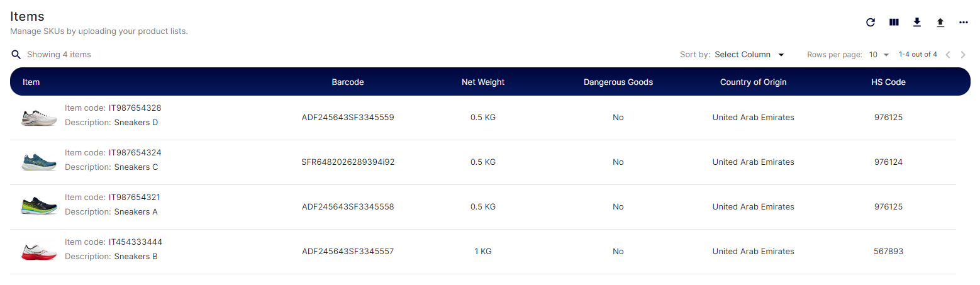The height and width of the screenshot is (285, 980).
Task: Click the Net Weight column header
Action: point(483,82)
